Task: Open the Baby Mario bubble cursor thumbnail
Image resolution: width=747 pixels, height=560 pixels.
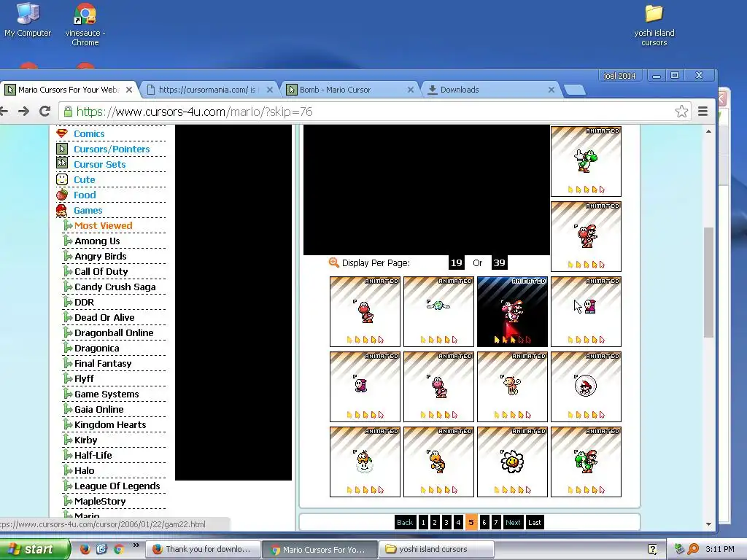Action: coord(586,386)
